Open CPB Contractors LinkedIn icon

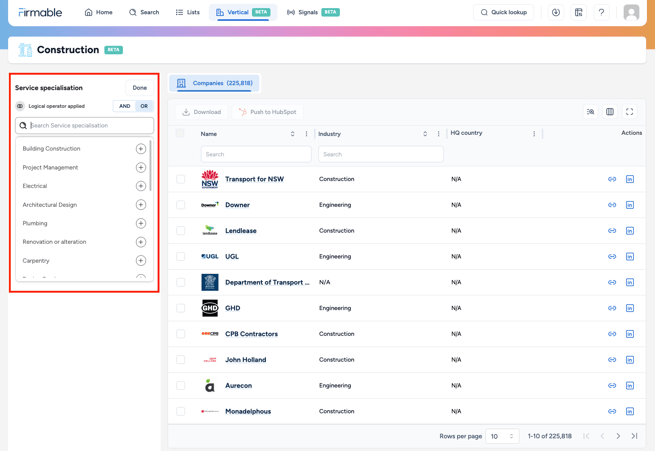(630, 334)
